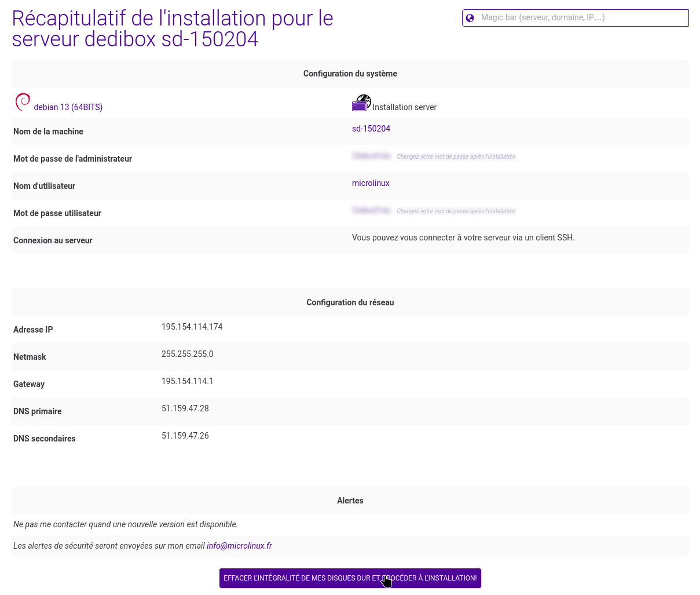The height and width of the screenshot is (595, 700).
Task: Click the Configuration du système header
Action: click(x=350, y=74)
